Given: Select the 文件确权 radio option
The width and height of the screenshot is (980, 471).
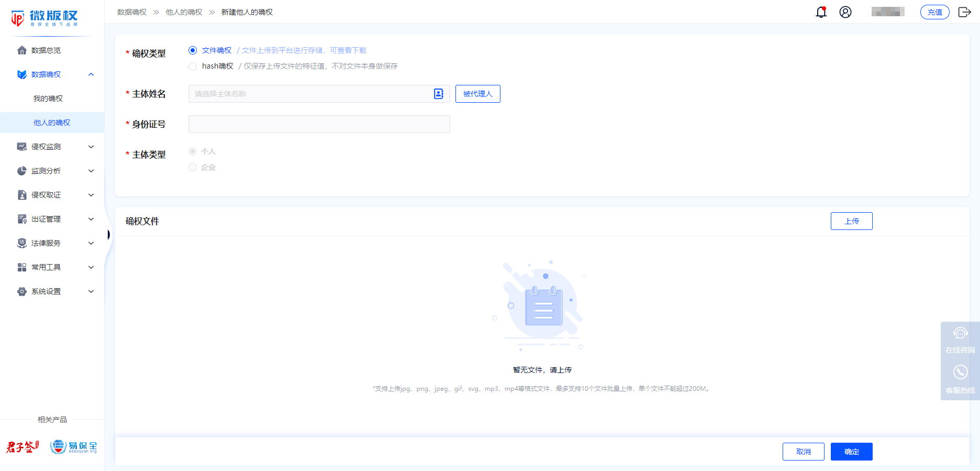Looking at the screenshot, I should [x=193, y=50].
